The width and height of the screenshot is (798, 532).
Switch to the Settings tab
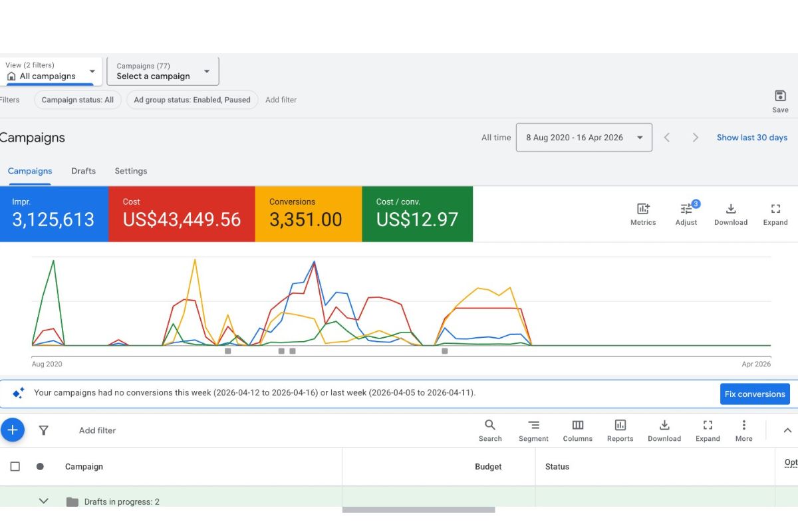[x=131, y=171]
